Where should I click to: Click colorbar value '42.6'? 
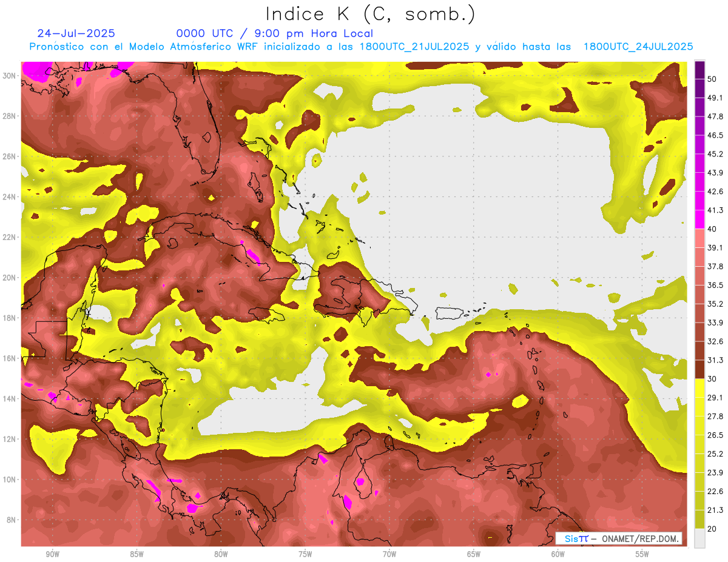click(x=715, y=192)
